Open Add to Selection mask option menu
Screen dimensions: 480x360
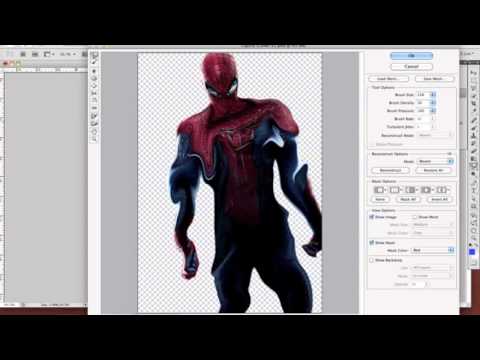click(x=395, y=190)
